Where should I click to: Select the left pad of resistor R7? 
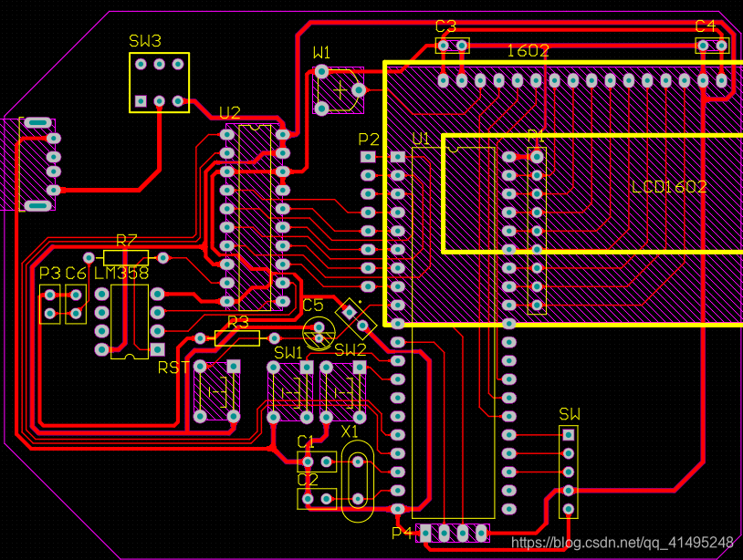tap(89, 257)
